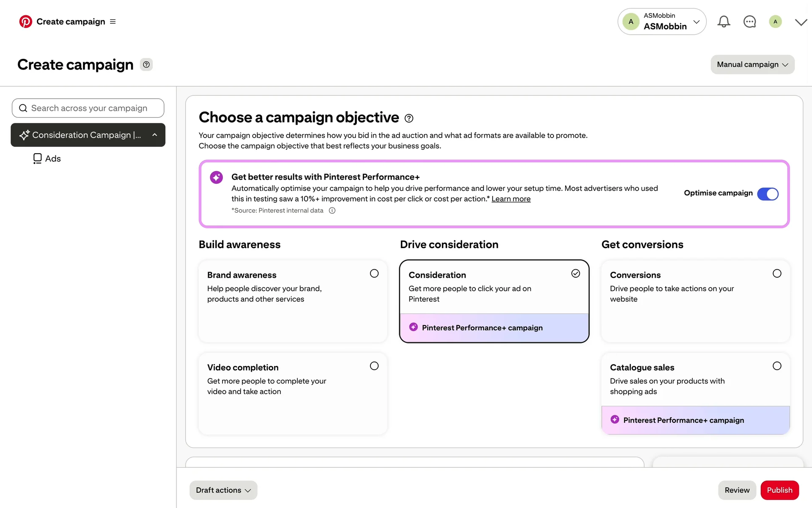Open the Manual campaign dropdown

point(752,65)
